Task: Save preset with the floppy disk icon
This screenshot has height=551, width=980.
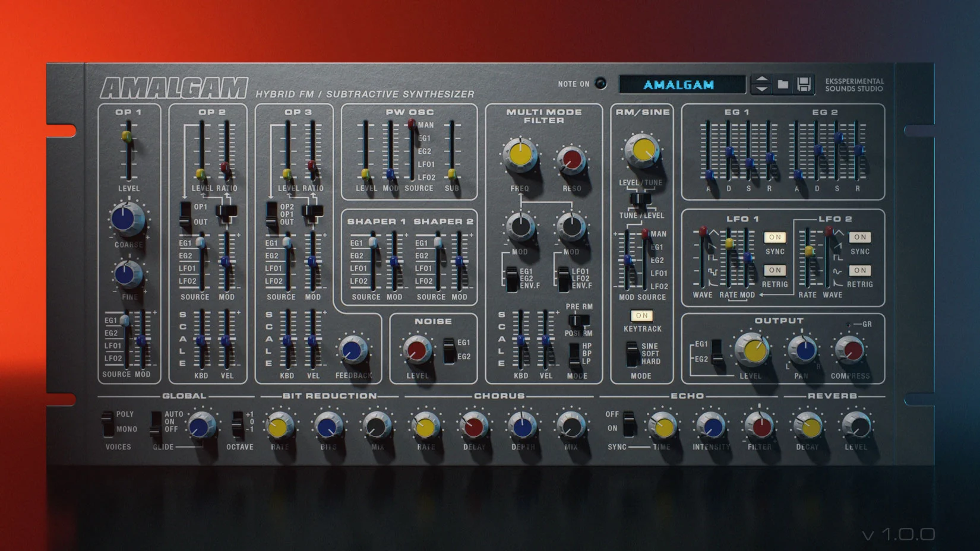Action: 804,84
